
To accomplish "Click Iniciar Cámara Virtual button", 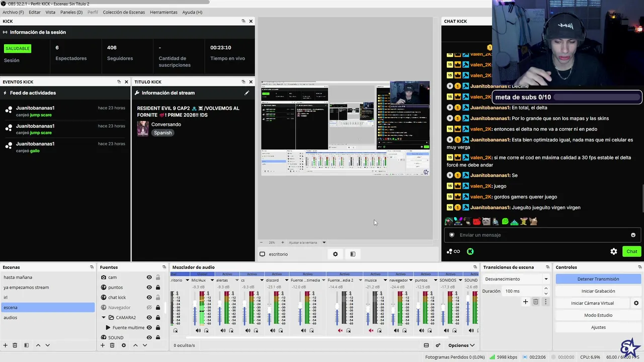I will coord(592,303).
